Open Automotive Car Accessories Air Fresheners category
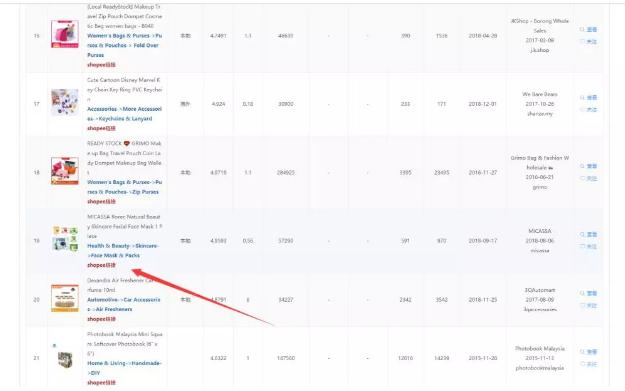 click(x=124, y=305)
